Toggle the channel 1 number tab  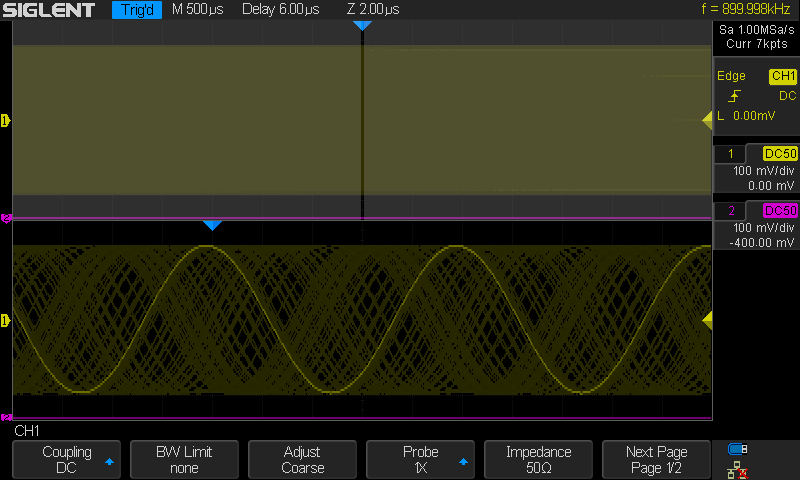[x=730, y=154]
